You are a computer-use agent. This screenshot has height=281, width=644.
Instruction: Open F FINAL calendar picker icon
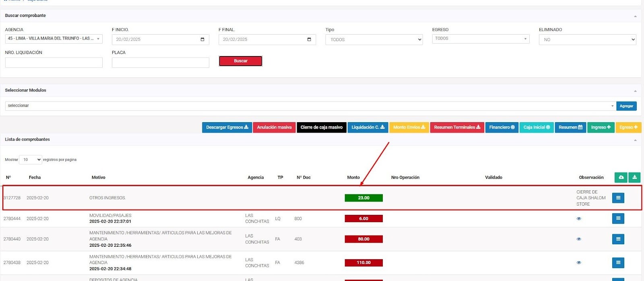pos(309,40)
